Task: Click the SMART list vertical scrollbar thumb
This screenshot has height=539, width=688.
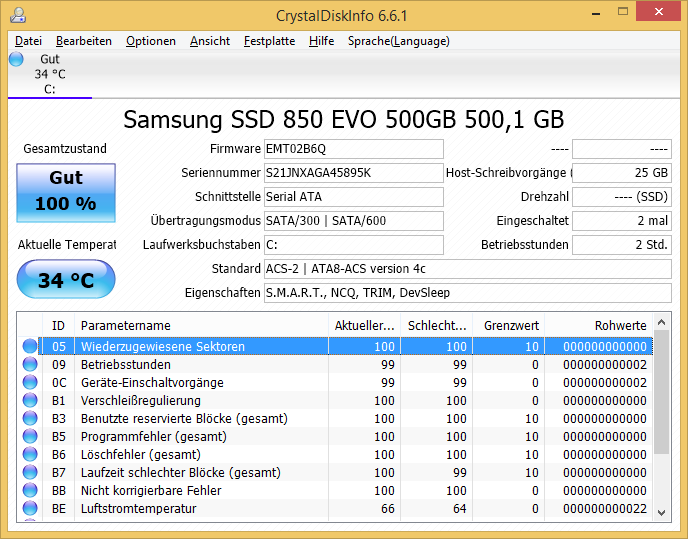Action: coord(662,392)
